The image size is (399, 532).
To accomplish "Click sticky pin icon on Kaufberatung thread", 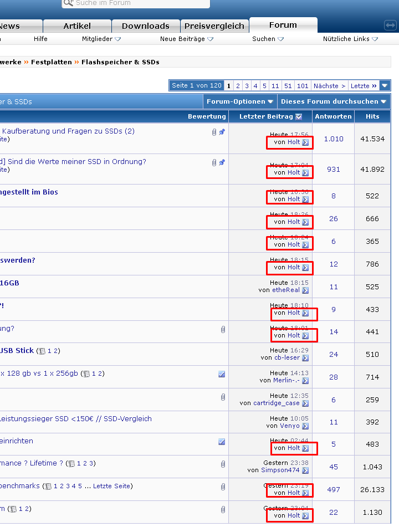I will click(222, 132).
